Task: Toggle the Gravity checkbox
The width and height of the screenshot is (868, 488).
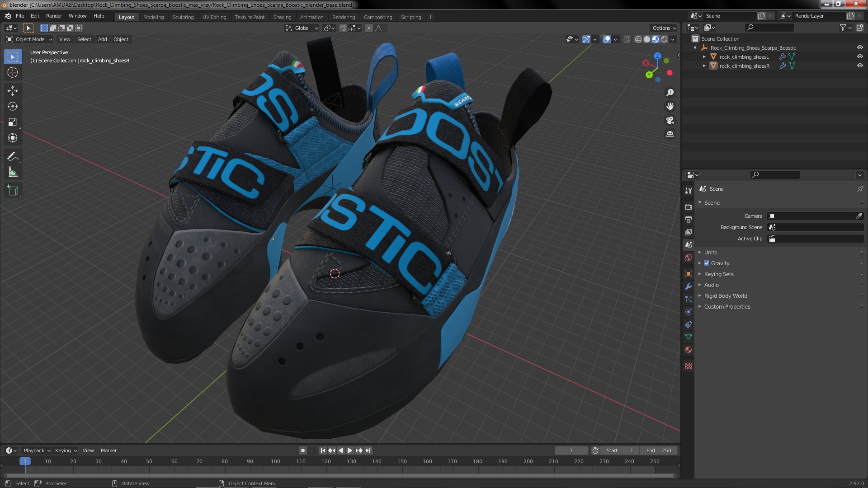Action: point(707,263)
